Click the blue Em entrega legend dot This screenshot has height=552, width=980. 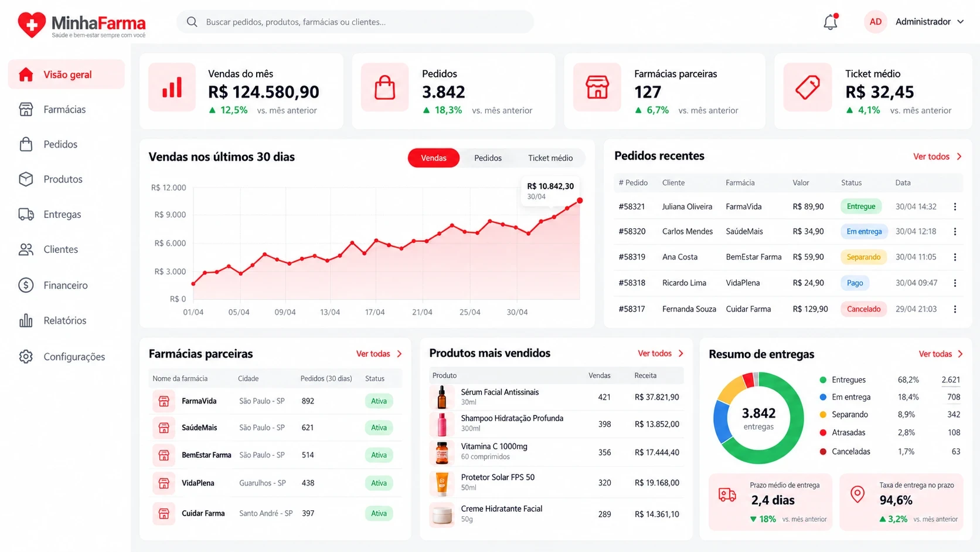(x=823, y=397)
